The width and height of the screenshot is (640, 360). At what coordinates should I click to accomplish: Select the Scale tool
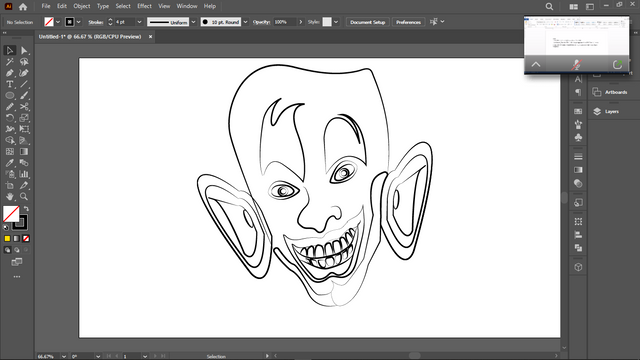(24, 118)
